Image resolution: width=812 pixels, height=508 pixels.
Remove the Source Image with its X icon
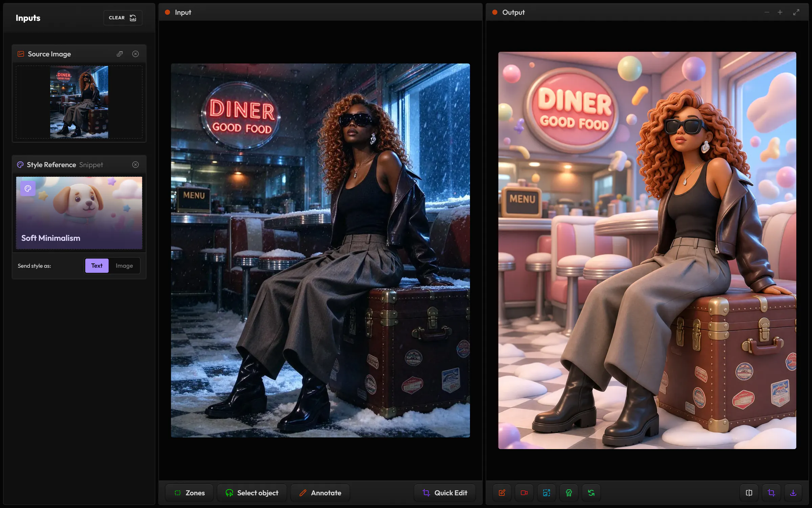[x=135, y=54]
